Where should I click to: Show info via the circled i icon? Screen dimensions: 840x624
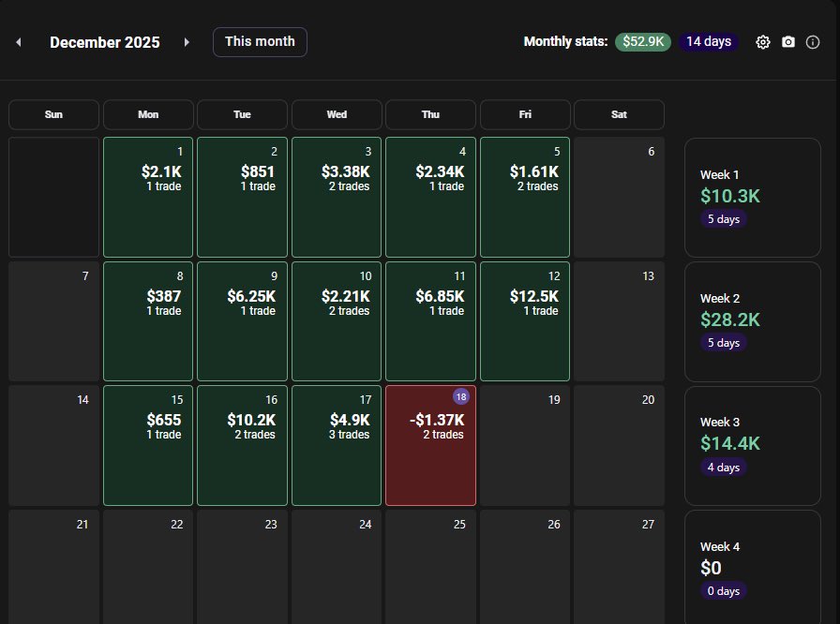coord(813,42)
